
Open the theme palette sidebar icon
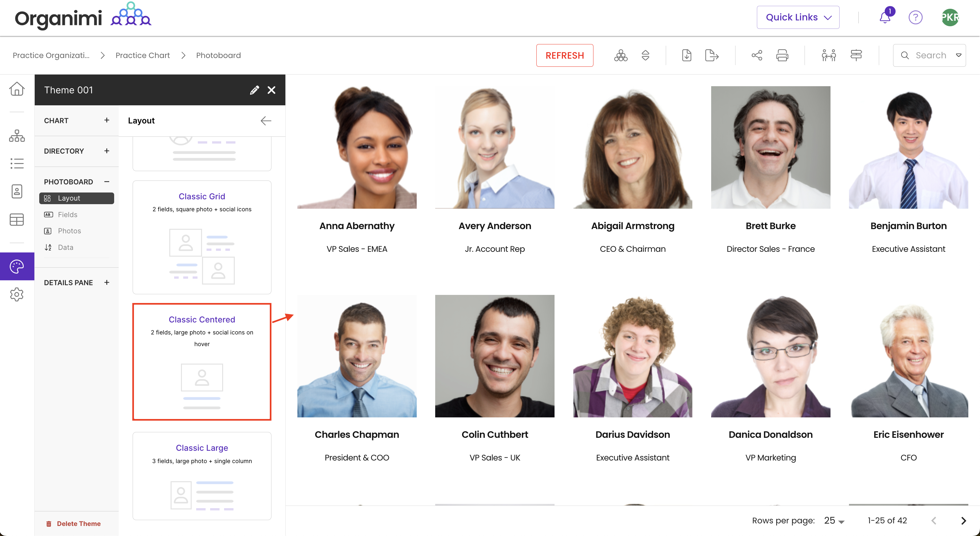[x=17, y=266]
